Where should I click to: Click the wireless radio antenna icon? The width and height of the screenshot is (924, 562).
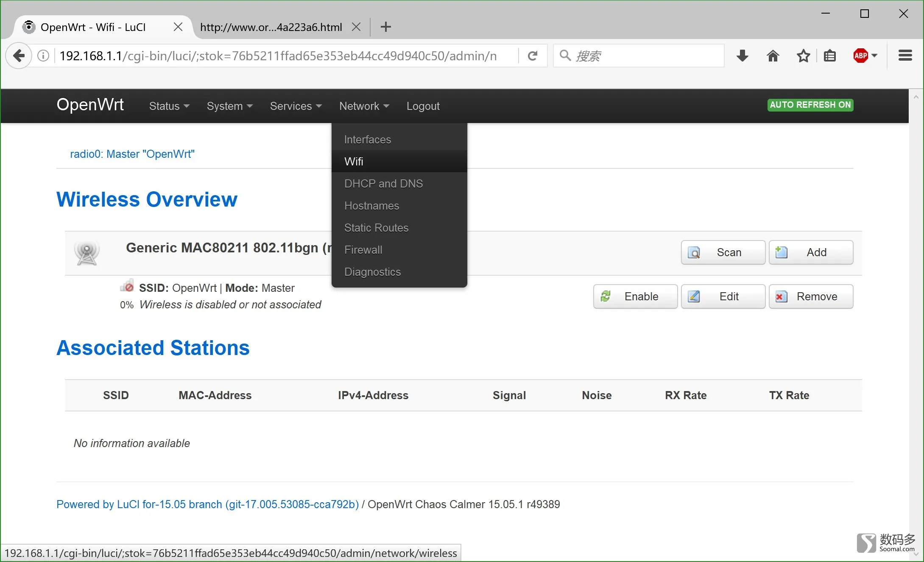(x=87, y=253)
